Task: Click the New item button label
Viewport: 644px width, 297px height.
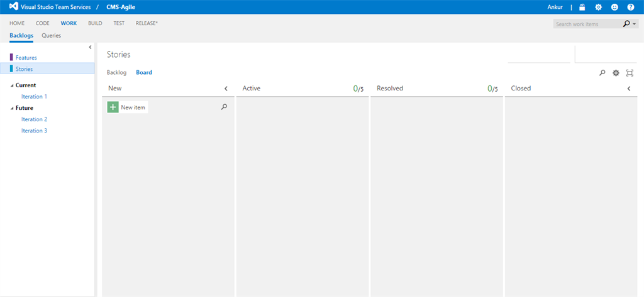Action: click(x=133, y=107)
